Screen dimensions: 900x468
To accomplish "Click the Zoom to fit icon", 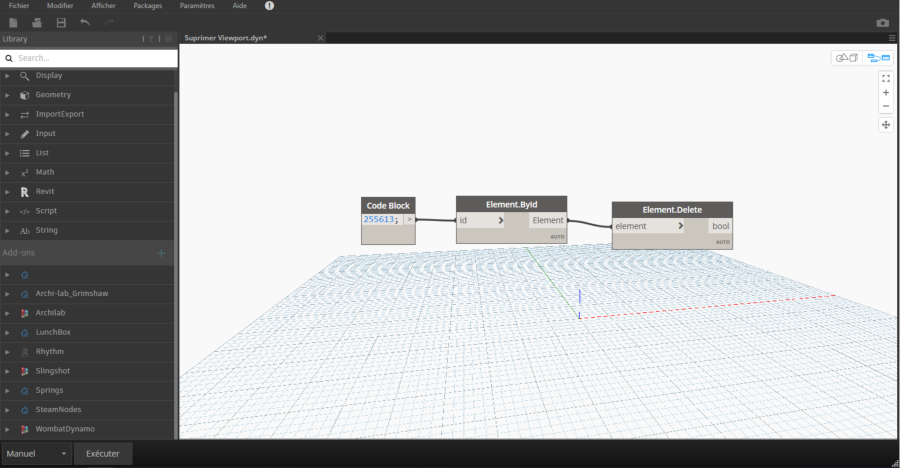I will [886, 78].
